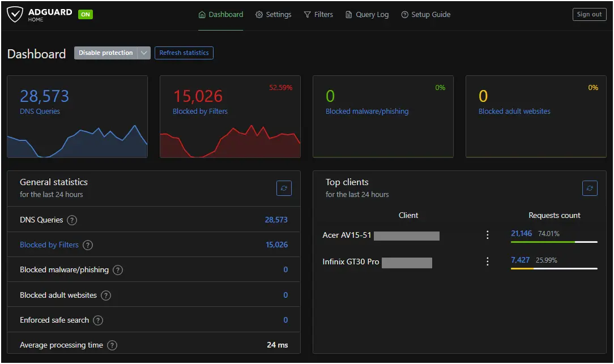The height and width of the screenshot is (364, 614).
Task: Open the Settings menu
Action: pos(274,15)
